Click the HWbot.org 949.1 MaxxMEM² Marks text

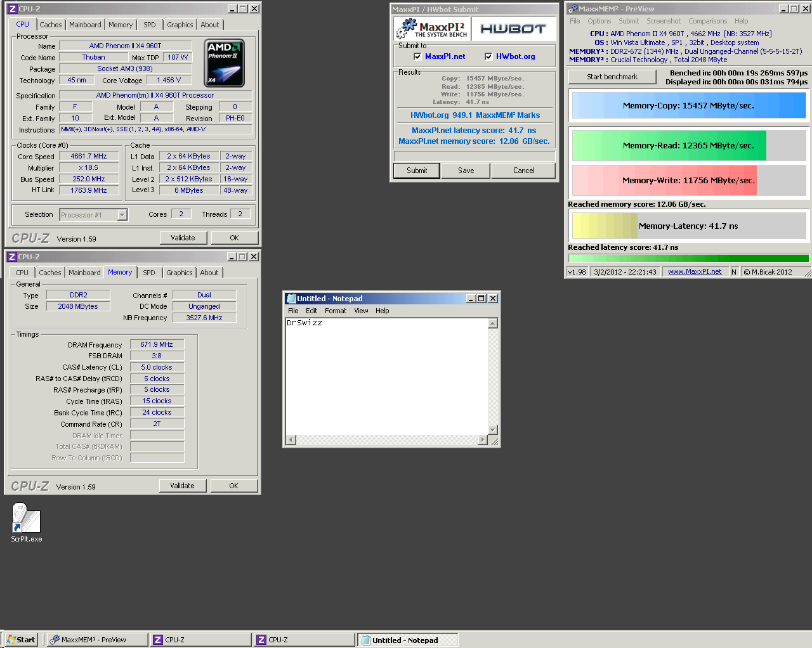click(475, 115)
